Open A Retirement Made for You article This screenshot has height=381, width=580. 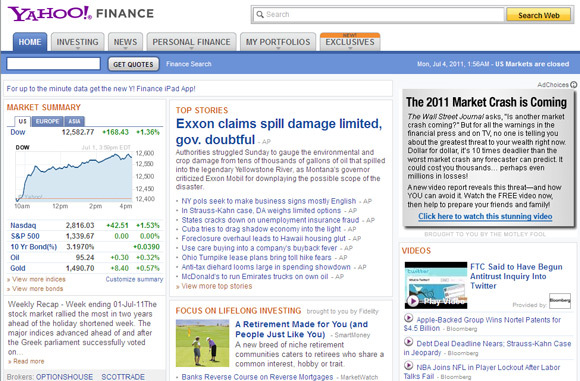301,329
